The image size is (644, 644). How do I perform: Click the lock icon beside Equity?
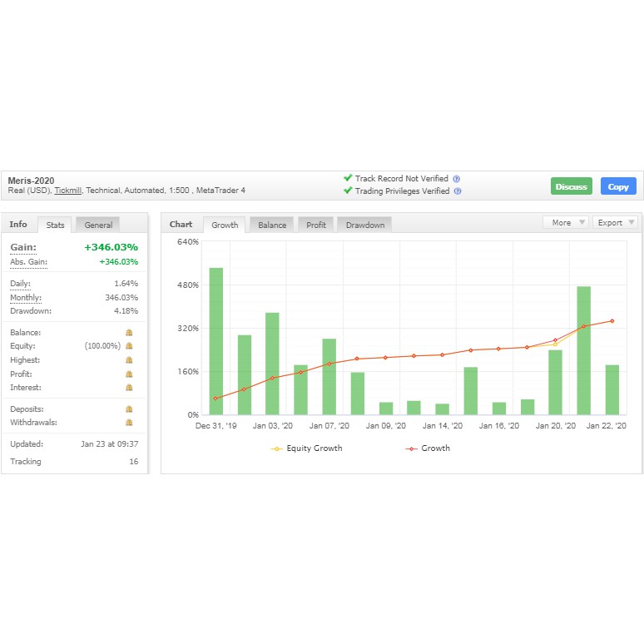(129, 346)
